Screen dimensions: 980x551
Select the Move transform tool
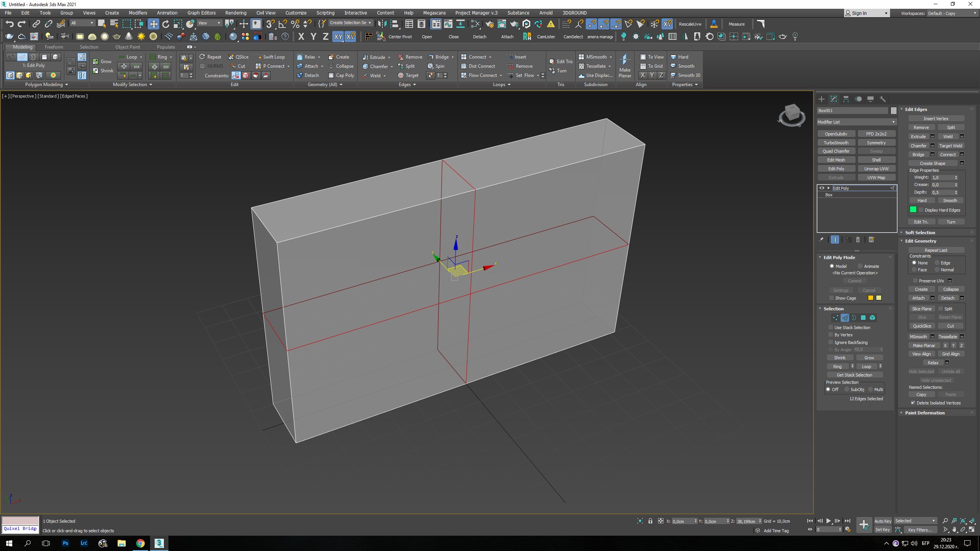153,24
